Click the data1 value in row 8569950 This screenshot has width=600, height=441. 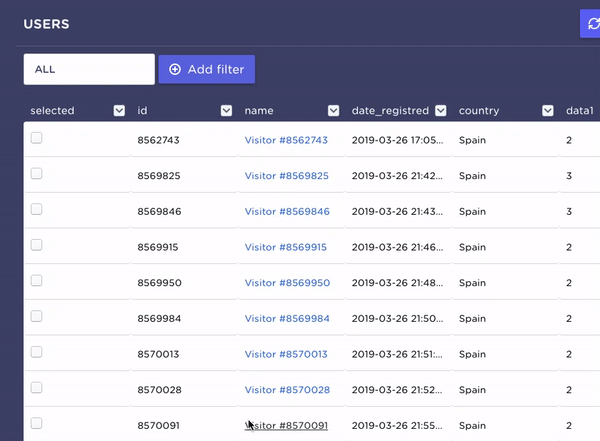click(569, 283)
